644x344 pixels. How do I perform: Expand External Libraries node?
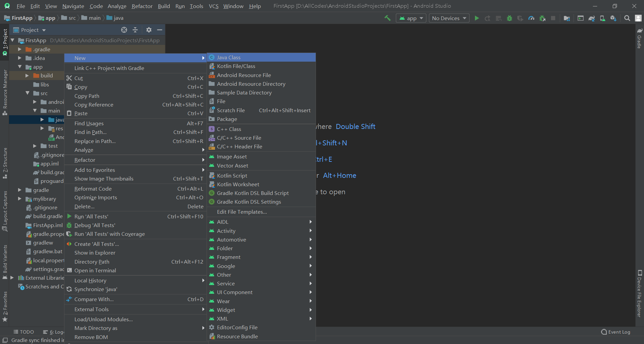pyautogui.click(x=12, y=278)
